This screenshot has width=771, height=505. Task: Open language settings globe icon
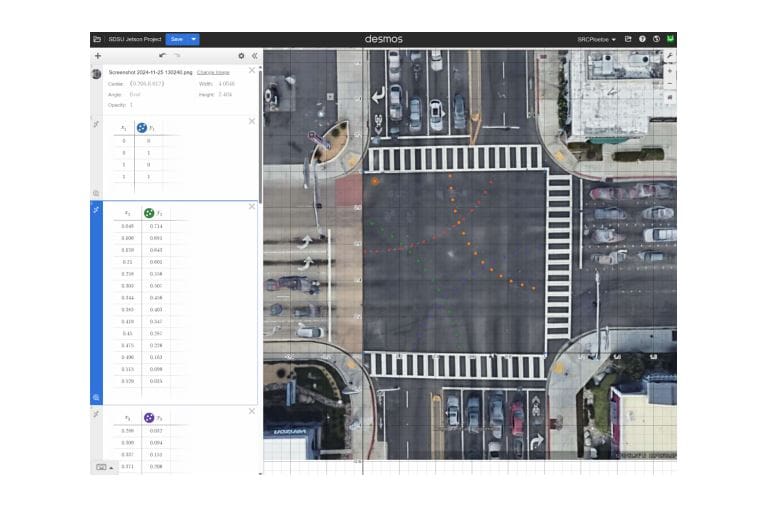click(x=656, y=39)
